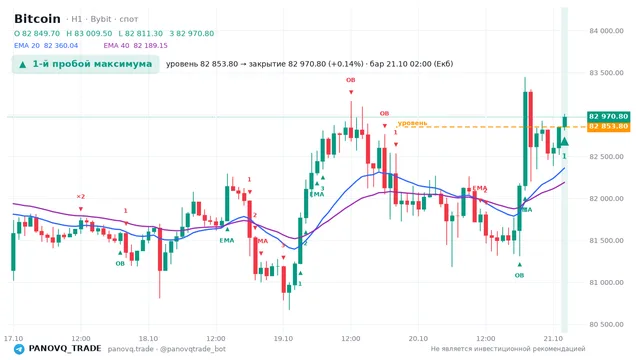The image size is (640, 360).
Task: Click the Telegram paper-plane icon
Action: (19, 349)
